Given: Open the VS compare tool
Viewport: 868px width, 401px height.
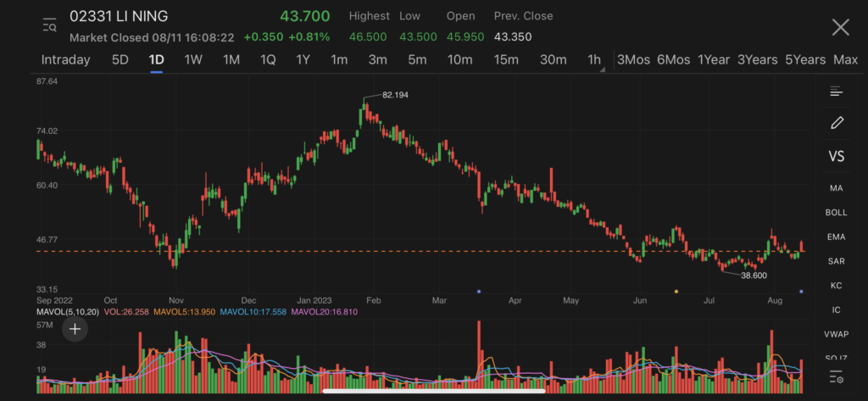Looking at the screenshot, I should click(836, 156).
